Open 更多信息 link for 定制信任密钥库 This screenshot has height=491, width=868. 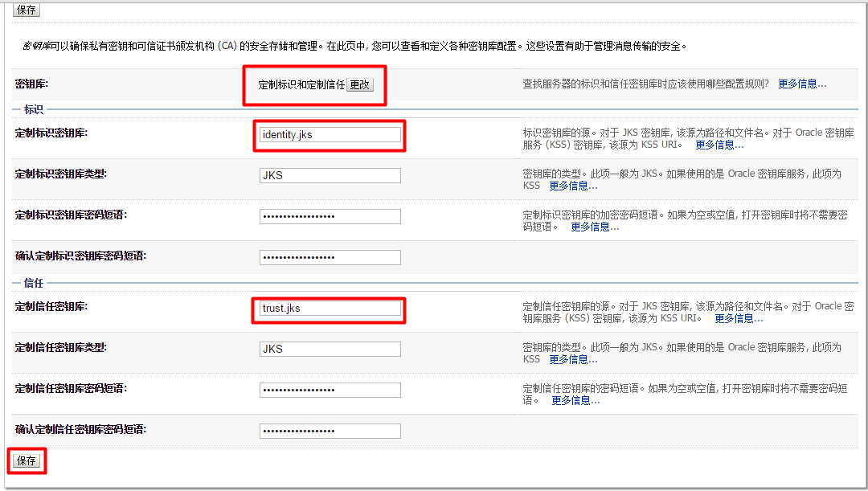(739, 319)
